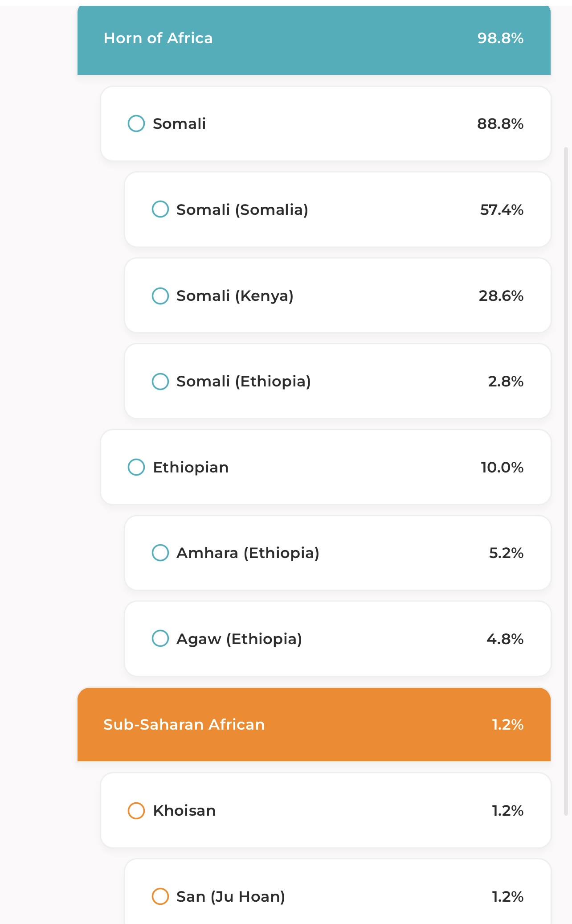Tap the circle beside Somali (Ethiopia)
Viewport: 572px width, 924px height.
pos(160,381)
